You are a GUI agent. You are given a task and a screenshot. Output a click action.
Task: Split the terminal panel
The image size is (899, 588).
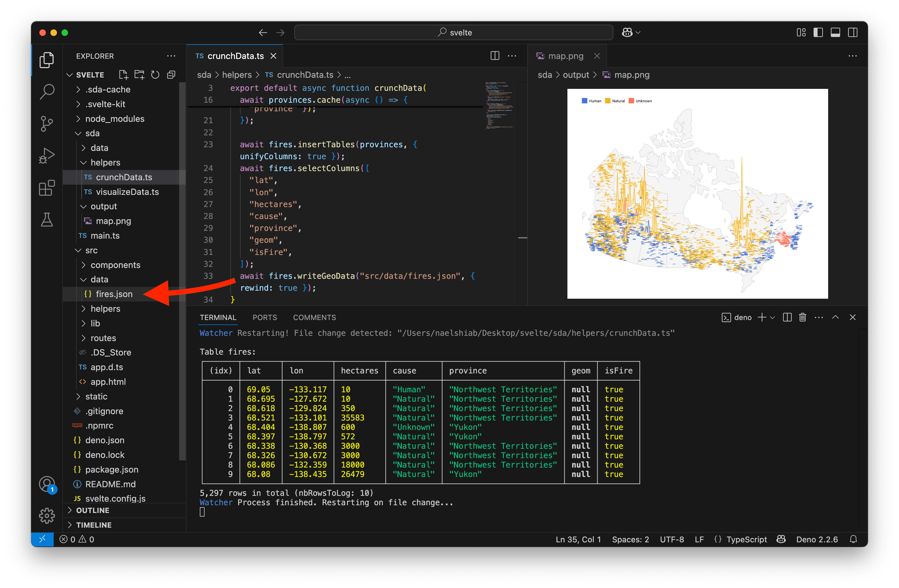click(x=787, y=318)
